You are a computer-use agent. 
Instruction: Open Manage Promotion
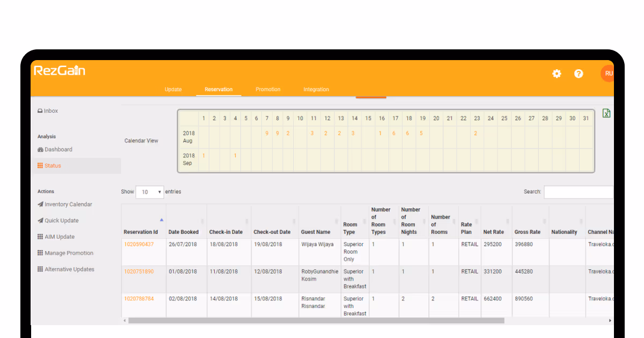pos(65,253)
